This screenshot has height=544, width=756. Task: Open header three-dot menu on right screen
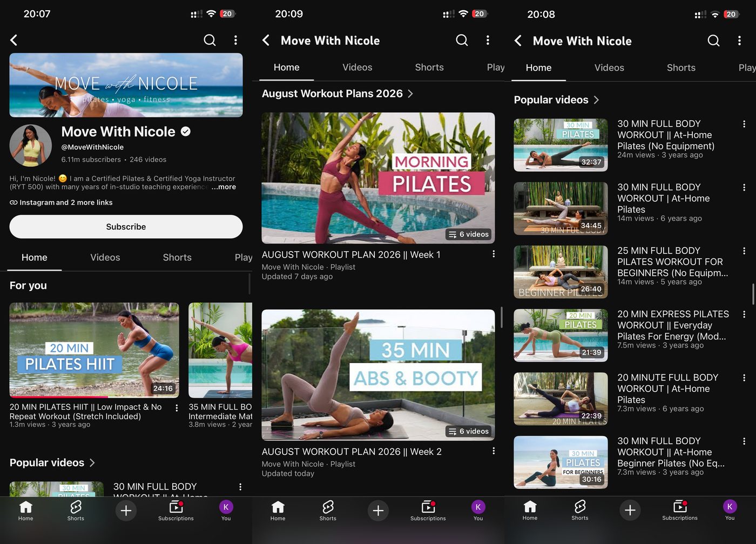(x=739, y=40)
